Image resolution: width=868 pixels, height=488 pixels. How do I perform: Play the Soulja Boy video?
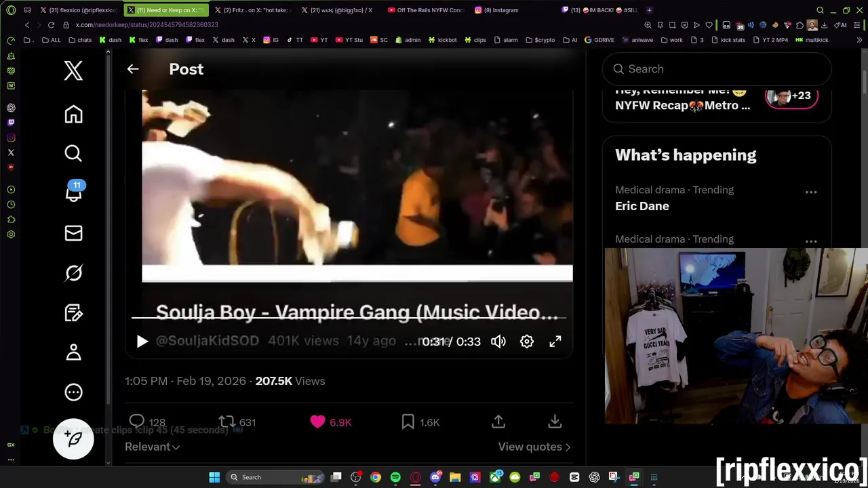coord(142,342)
